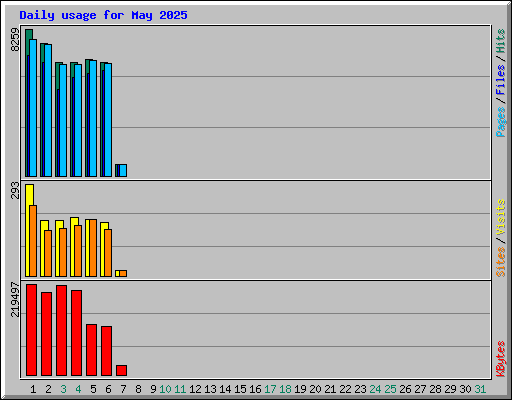Click the cyan Pages bar for day 5

93,118
